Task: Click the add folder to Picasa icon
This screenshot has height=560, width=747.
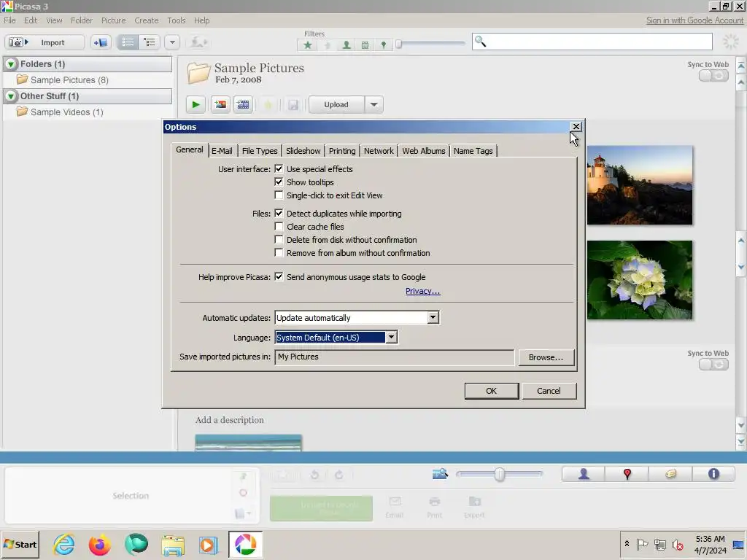Action: [x=101, y=42]
